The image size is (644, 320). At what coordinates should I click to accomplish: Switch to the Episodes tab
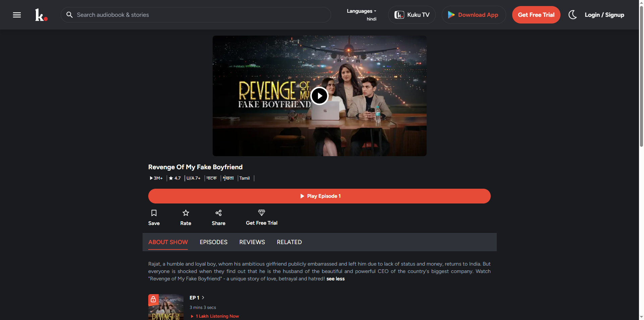pos(213,242)
